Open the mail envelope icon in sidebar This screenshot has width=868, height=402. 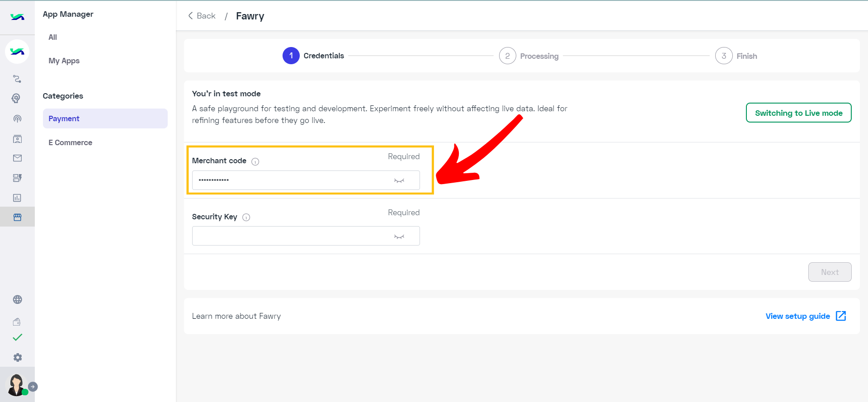point(17,158)
